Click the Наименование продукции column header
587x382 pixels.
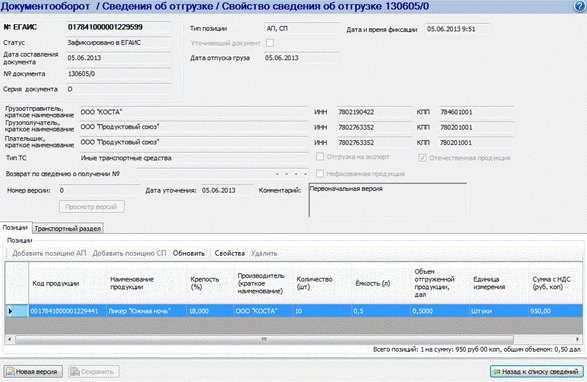(x=147, y=284)
